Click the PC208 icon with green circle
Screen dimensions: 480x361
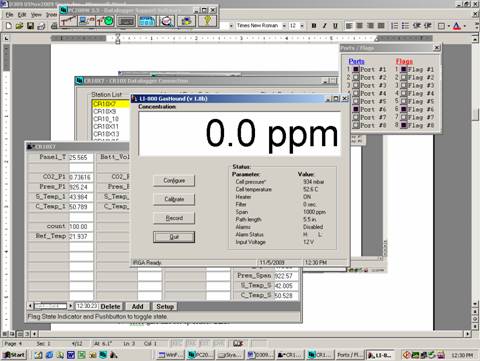tap(105, 21)
